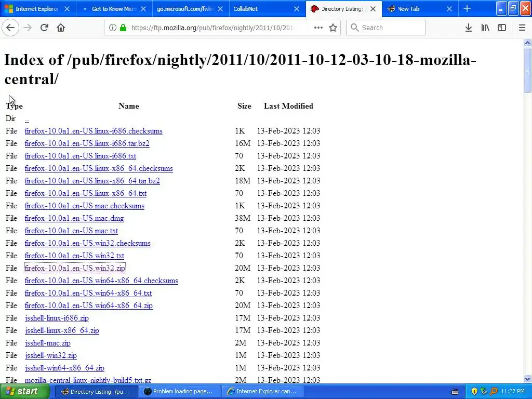Close the Internet Explorer tab
This screenshot has height=399, width=532.
coord(67,9)
